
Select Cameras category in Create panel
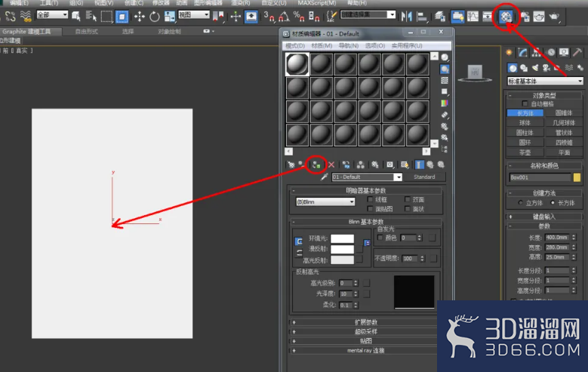[546, 67]
